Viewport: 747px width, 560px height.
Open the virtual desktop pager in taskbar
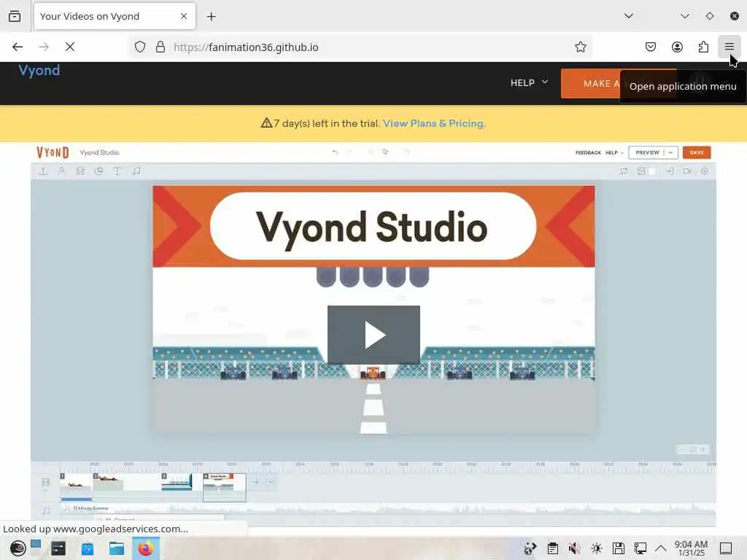coord(36,544)
